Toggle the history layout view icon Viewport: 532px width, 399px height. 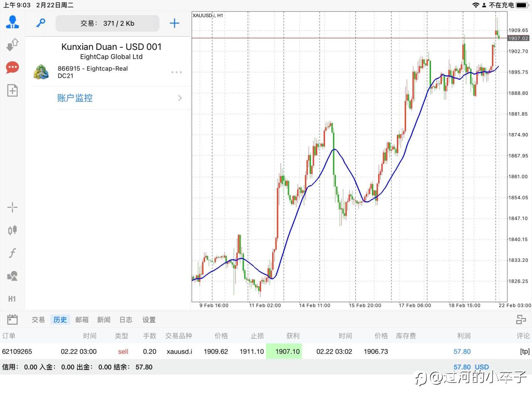(521, 319)
